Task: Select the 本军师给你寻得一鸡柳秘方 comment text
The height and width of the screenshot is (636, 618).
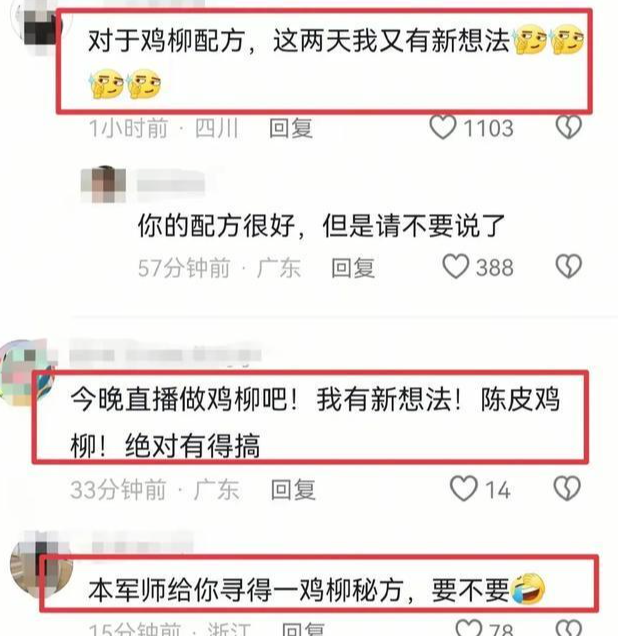Action: pyautogui.click(x=317, y=589)
